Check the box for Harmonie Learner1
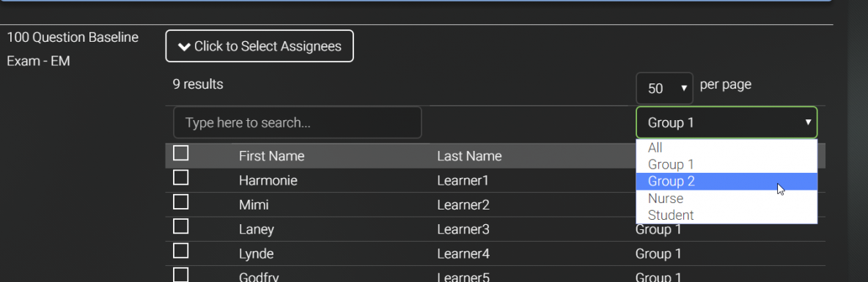This screenshot has width=868, height=282. (x=180, y=177)
